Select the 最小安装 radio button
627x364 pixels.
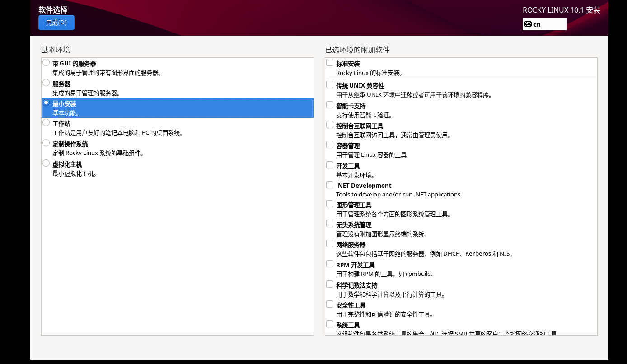pyautogui.click(x=46, y=103)
